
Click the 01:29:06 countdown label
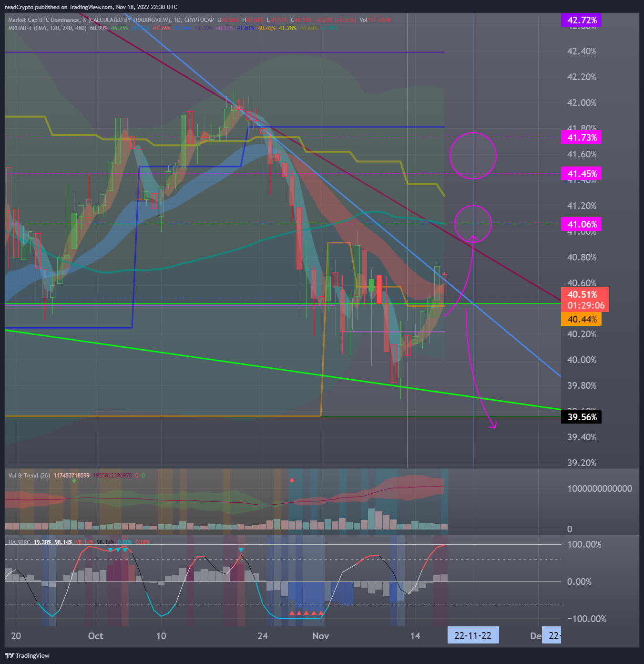pyautogui.click(x=586, y=305)
